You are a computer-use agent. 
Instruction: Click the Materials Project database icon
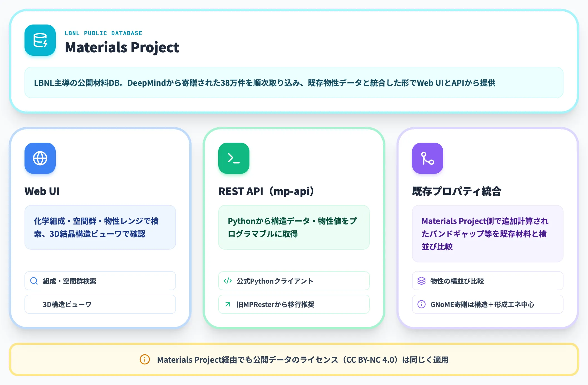[x=40, y=40]
